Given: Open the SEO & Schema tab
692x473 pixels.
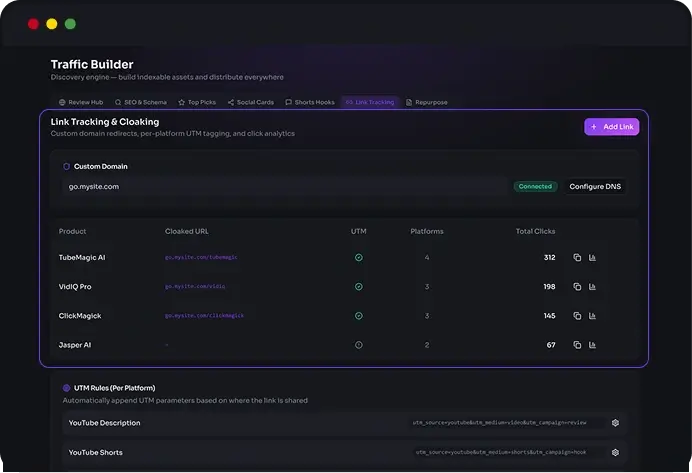Looking at the screenshot, I should pos(141,102).
